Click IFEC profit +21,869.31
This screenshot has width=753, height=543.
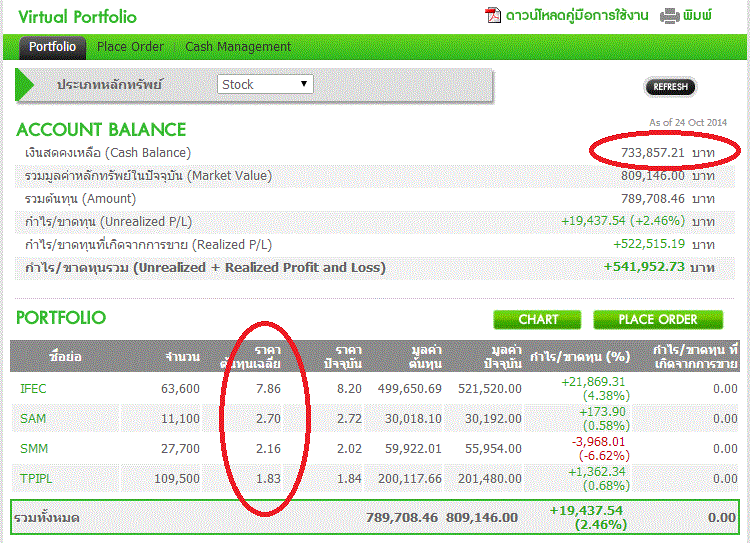point(593,382)
